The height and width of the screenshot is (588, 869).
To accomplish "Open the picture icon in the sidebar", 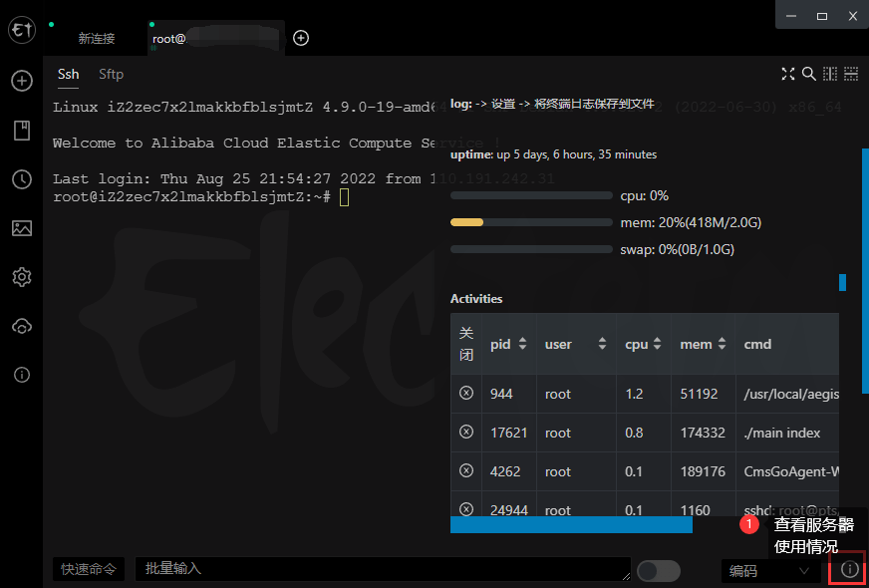I will [22, 228].
